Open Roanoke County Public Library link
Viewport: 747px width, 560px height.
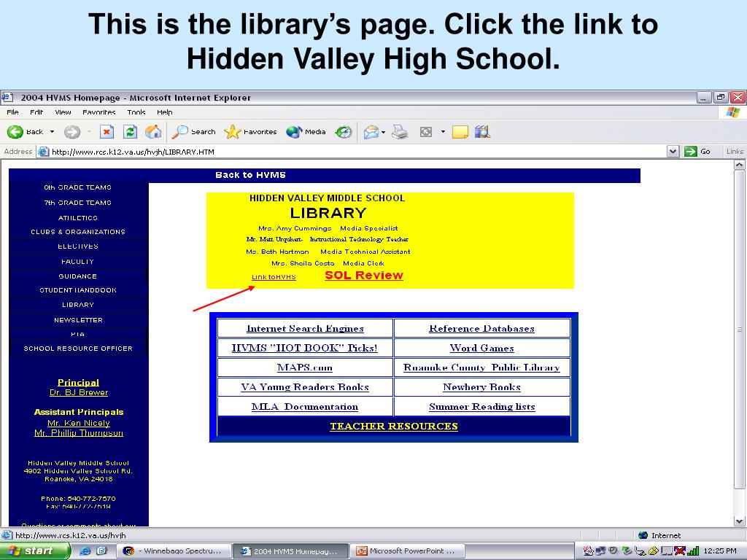point(481,367)
